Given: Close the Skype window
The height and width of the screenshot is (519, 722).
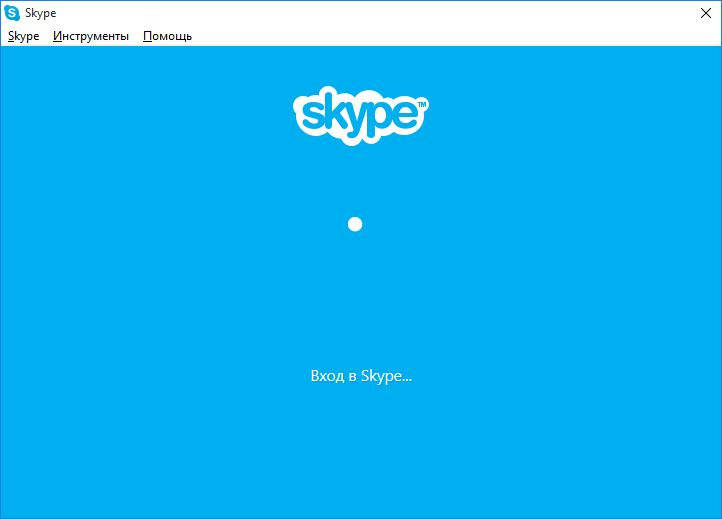Looking at the screenshot, I should [x=705, y=13].
